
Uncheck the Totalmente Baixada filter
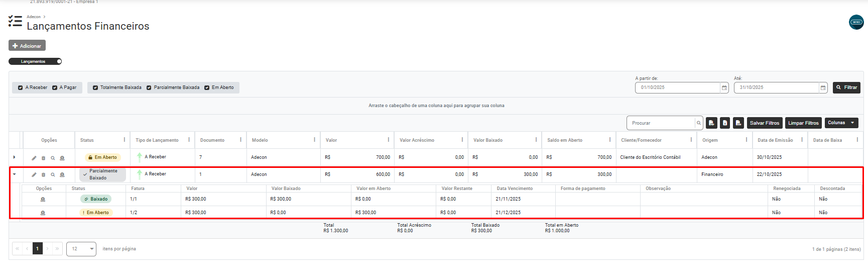(x=95, y=88)
